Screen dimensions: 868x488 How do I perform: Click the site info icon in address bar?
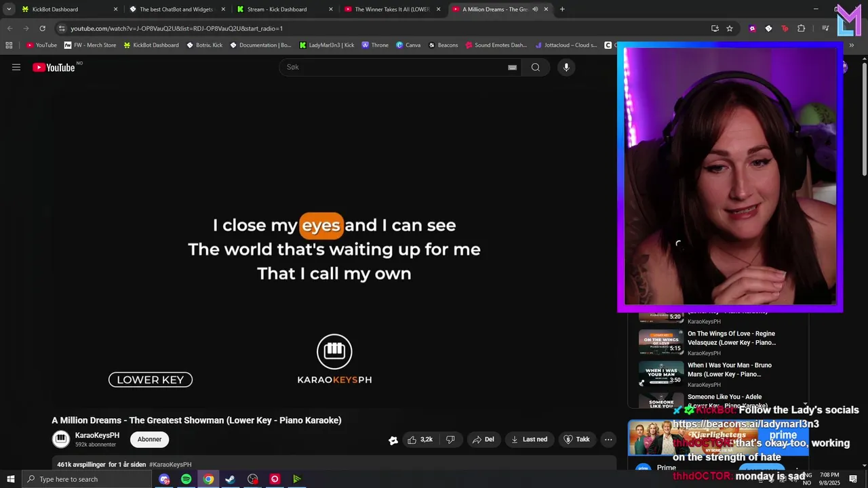tap(62, 28)
